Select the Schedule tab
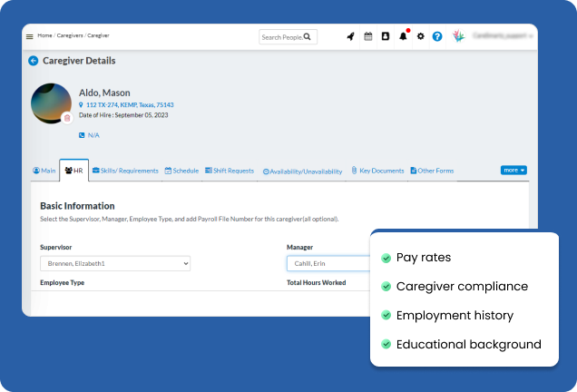 pos(181,171)
